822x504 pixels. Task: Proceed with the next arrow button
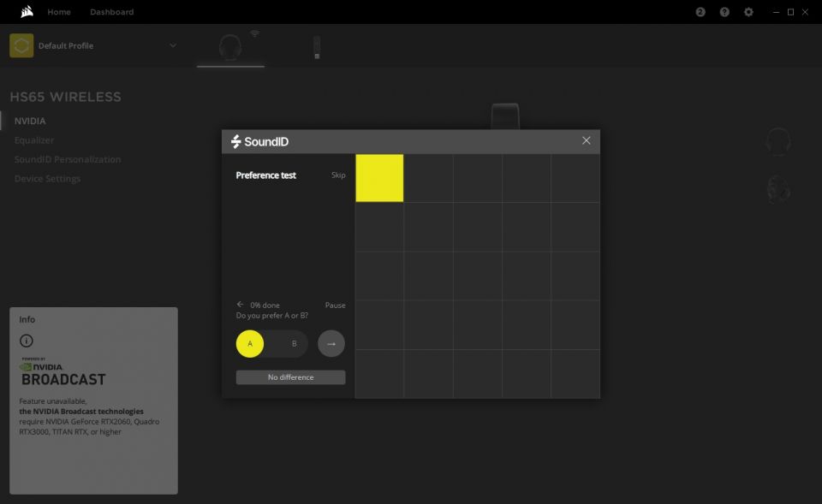coord(331,344)
